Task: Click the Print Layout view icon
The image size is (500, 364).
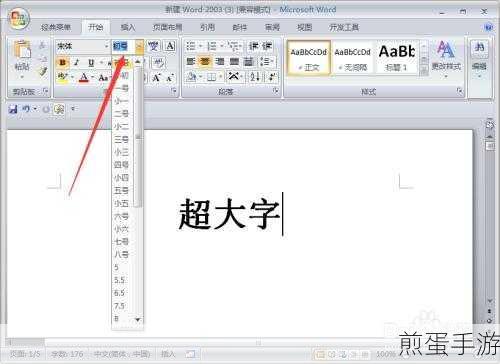Action: [320, 354]
